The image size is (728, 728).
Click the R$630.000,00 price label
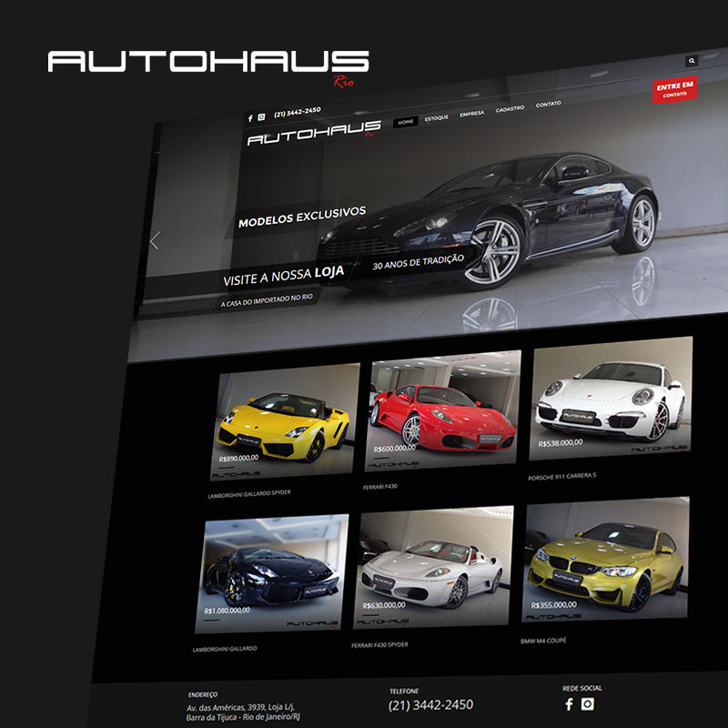[x=384, y=605]
